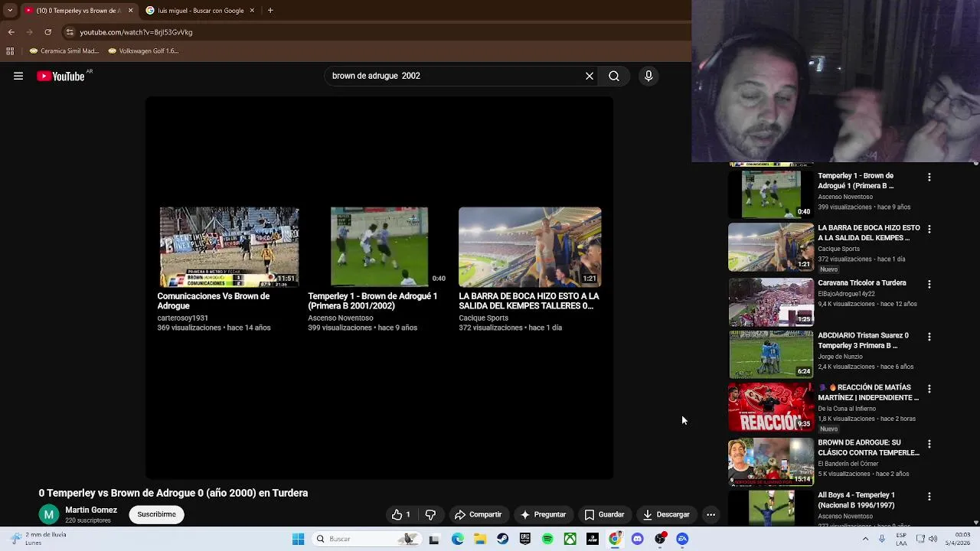This screenshot has width=980, height=551.
Task: Open the YouTube hamburger guide menu
Action: 18,76
